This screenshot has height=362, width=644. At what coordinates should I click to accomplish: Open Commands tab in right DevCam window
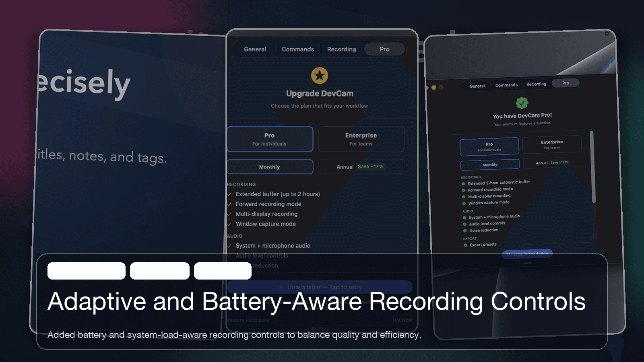[506, 85]
